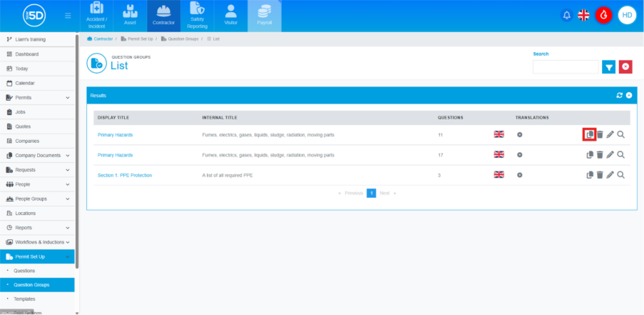This screenshot has height=315, width=644.
Task: Click Contractor breadcrumb link
Action: (x=101, y=39)
